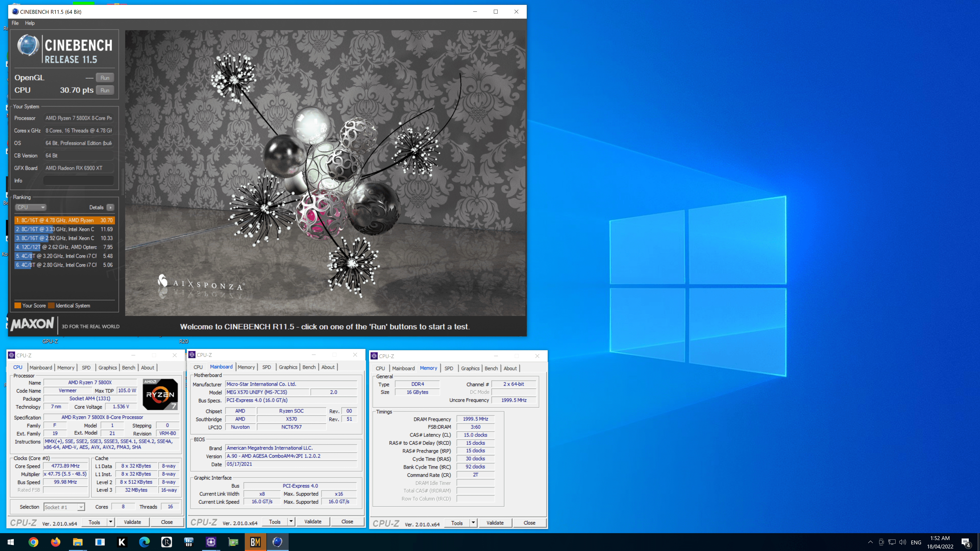
Task: Click the MEG X570 UNIFY model field
Action: pyautogui.click(x=267, y=392)
